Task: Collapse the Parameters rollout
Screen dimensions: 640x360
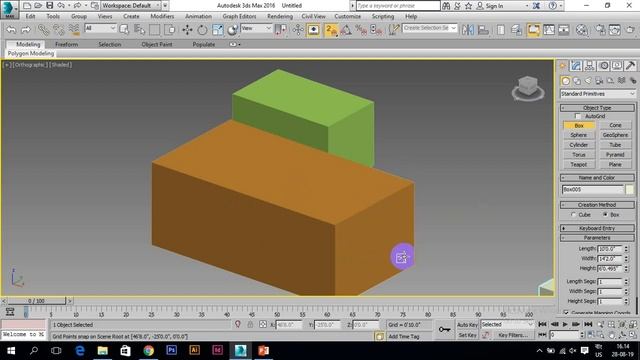Action: [597, 238]
